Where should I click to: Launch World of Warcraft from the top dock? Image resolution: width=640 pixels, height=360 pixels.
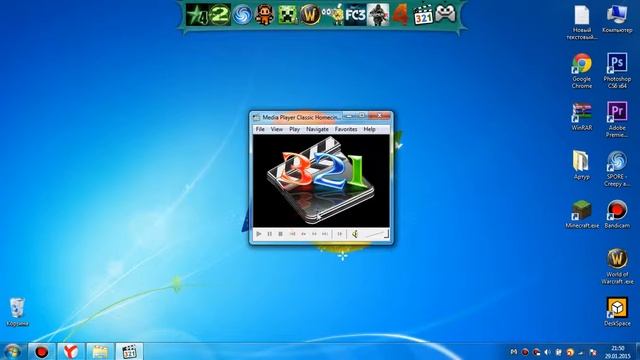coord(310,15)
